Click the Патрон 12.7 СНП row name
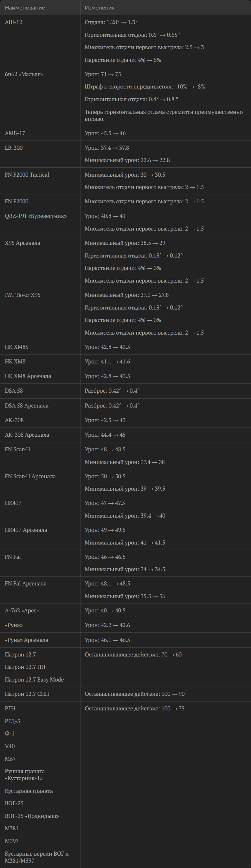This screenshot has width=251, height=868. [27, 694]
